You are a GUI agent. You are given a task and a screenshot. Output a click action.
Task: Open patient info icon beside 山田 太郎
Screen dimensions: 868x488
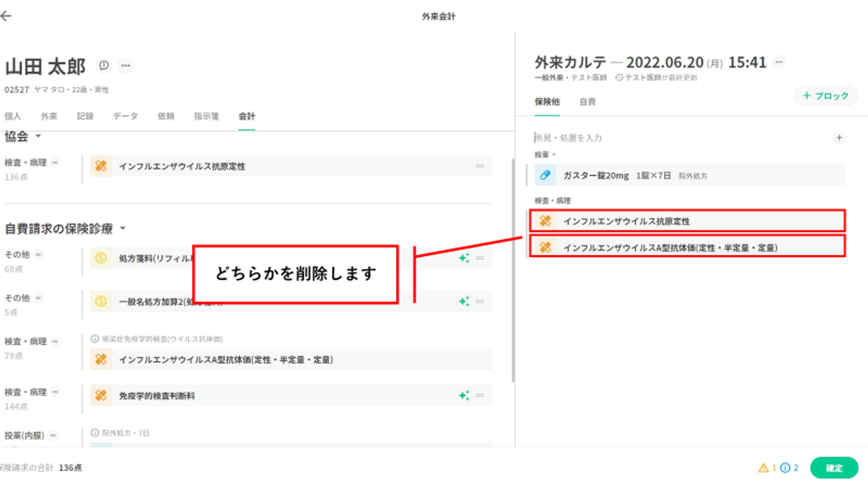[x=104, y=66]
